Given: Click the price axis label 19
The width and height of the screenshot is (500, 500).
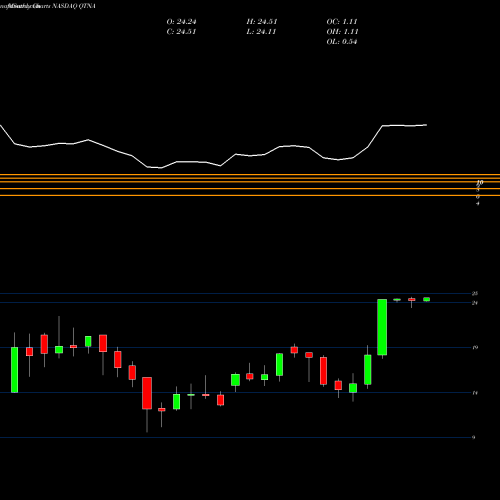Looking at the screenshot, I should (x=475, y=348).
